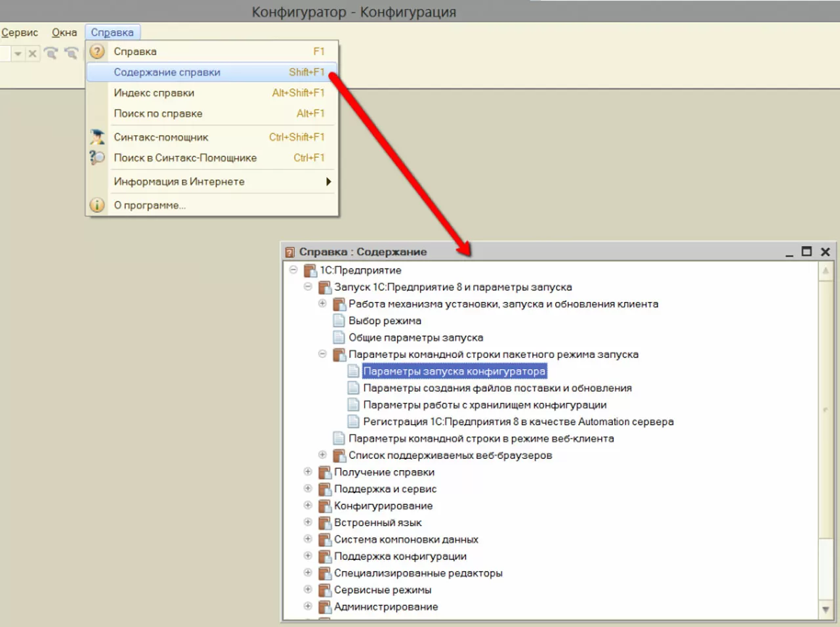Click page icon of Регистрация 1С:Предприятия 8
This screenshot has height=627, width=840.
pos(353,422)
